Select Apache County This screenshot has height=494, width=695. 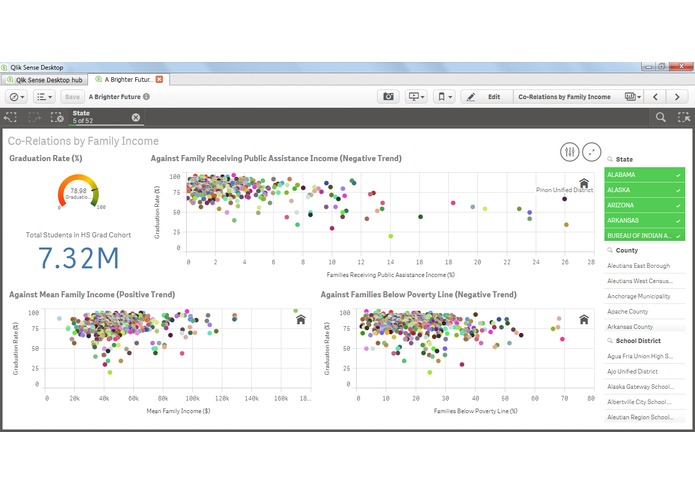pos(644,311)
